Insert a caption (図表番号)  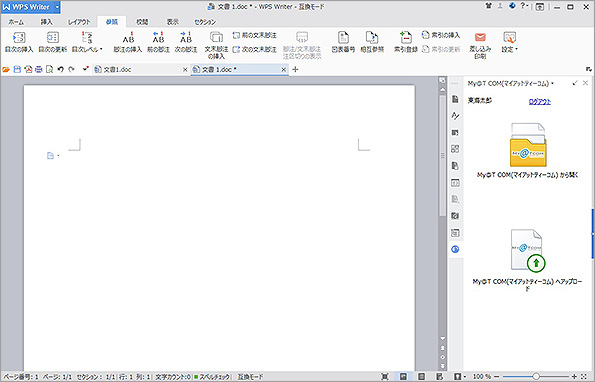[x=343, y=42]
